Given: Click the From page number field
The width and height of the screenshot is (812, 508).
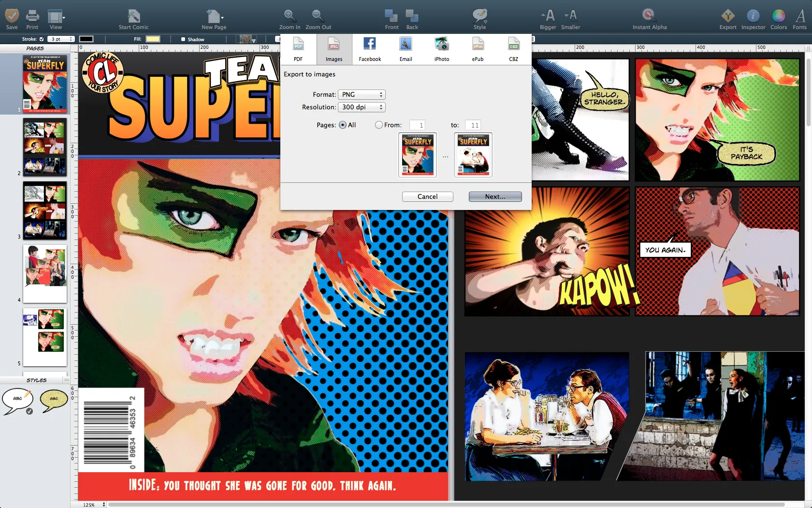Looking at the screenshot, I should click(x=417, y=125).
